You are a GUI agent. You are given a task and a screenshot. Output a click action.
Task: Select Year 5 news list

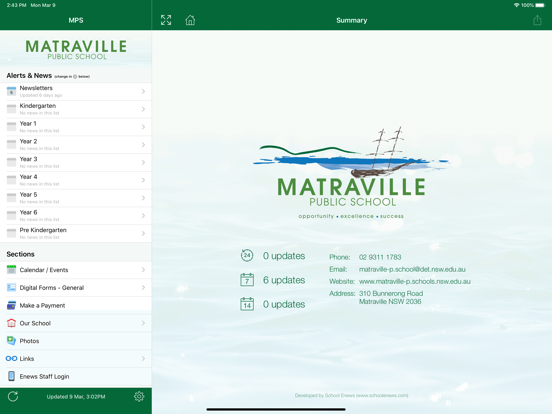click(76, 198)
